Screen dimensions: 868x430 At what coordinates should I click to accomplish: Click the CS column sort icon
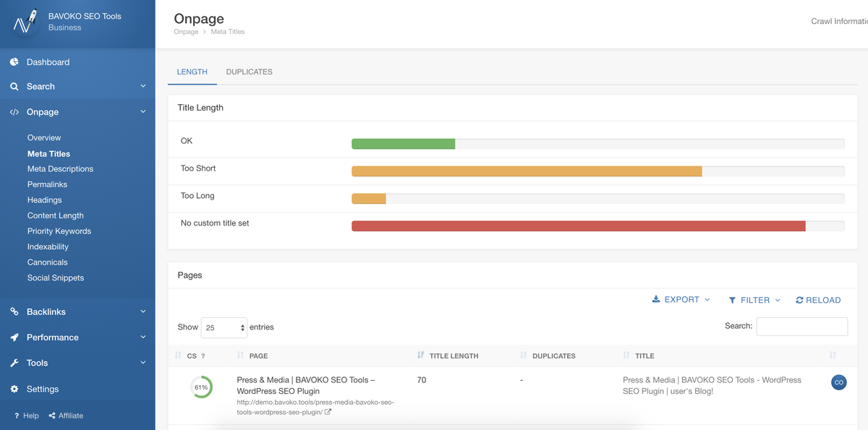[179, 356]
